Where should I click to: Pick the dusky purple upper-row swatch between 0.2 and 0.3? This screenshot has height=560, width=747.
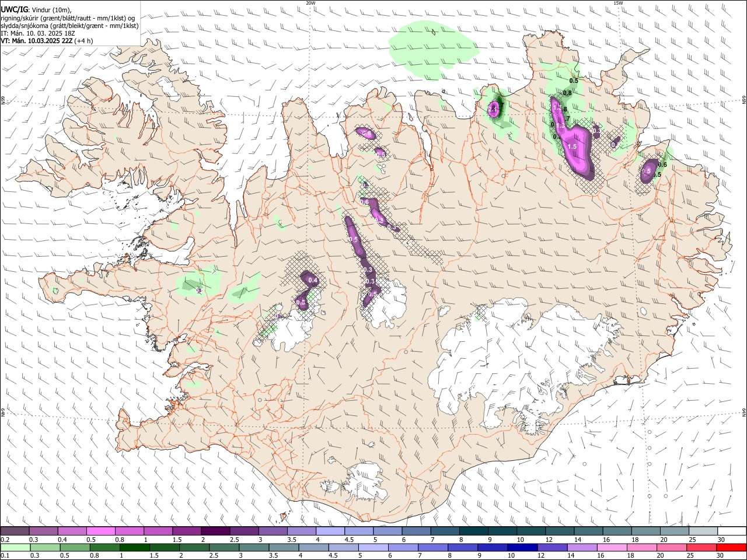15,531
